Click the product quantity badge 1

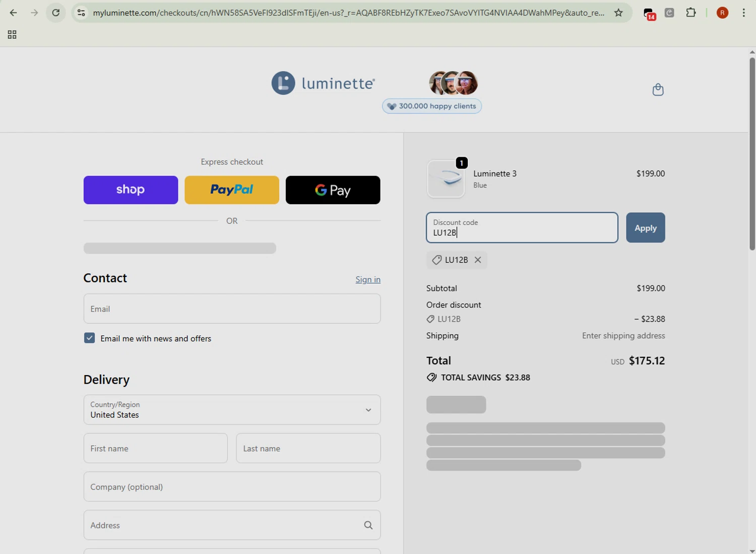tap(461, 163)
